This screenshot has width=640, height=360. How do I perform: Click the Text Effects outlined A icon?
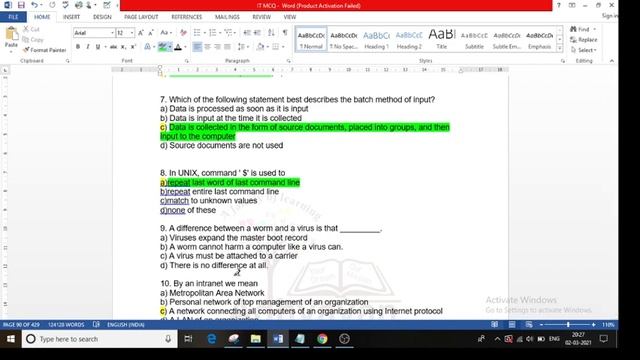[148, 47]
